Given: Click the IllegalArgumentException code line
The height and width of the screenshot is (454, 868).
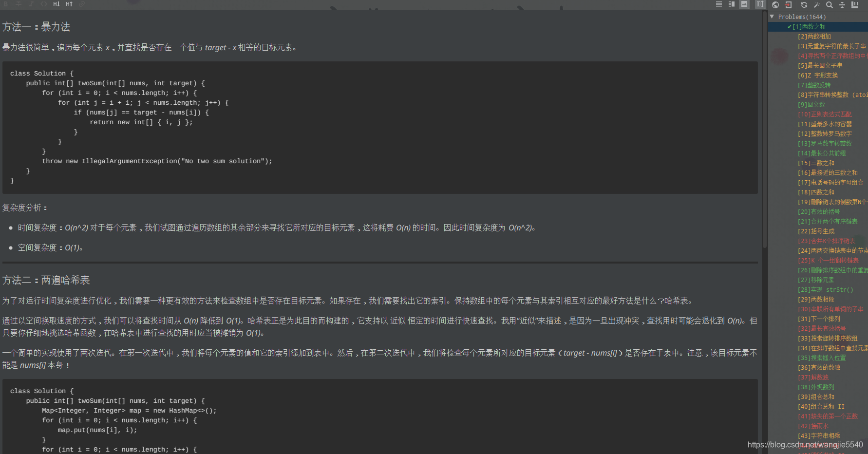Looking at the screenshot, I should [157, 161].
